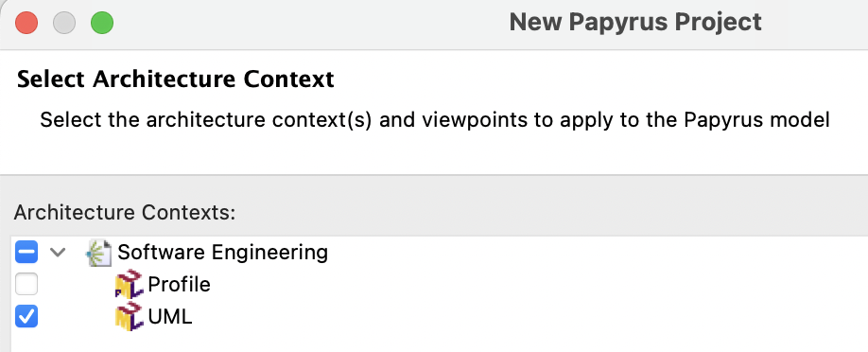Click blank white banner area under description
This screenshot has width=868, height=352.
point(434,154)
